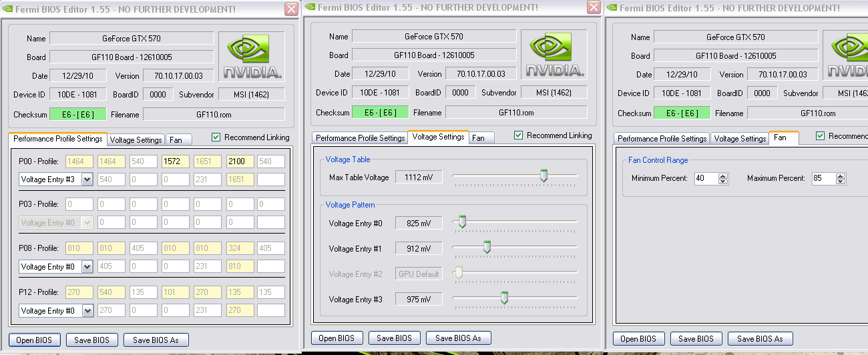Click the Voltage Entry #3 value 975 mV
Screen dimensions: 868x355
(x=419, y=299)
